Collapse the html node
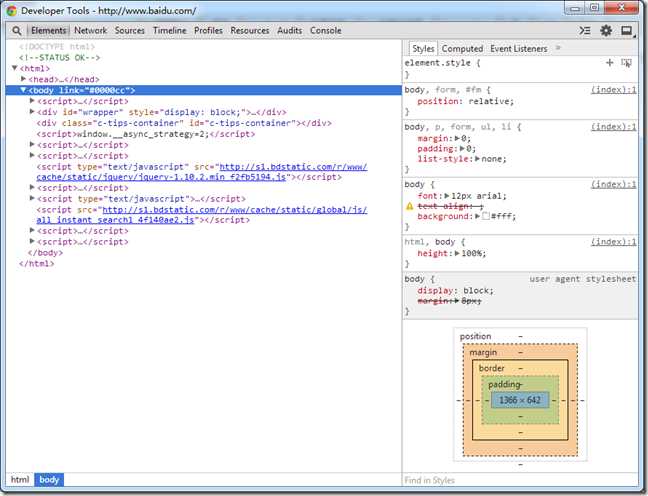 click(15, 68)
